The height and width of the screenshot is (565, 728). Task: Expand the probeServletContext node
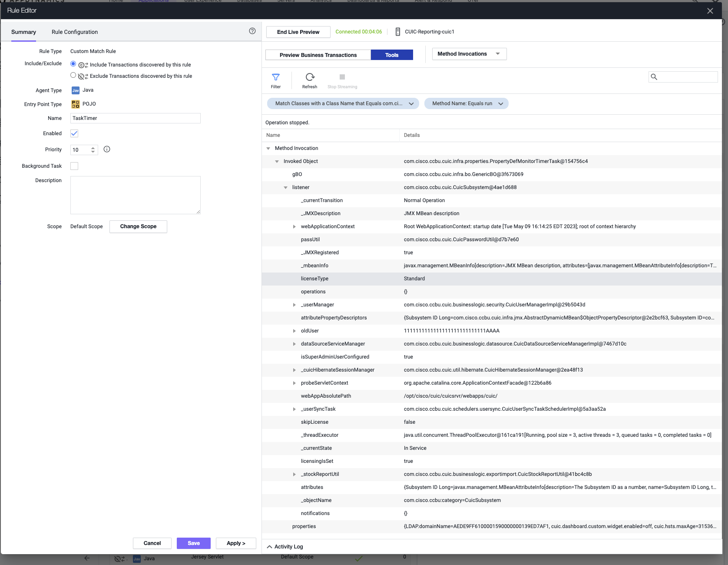tap(294, 383)
